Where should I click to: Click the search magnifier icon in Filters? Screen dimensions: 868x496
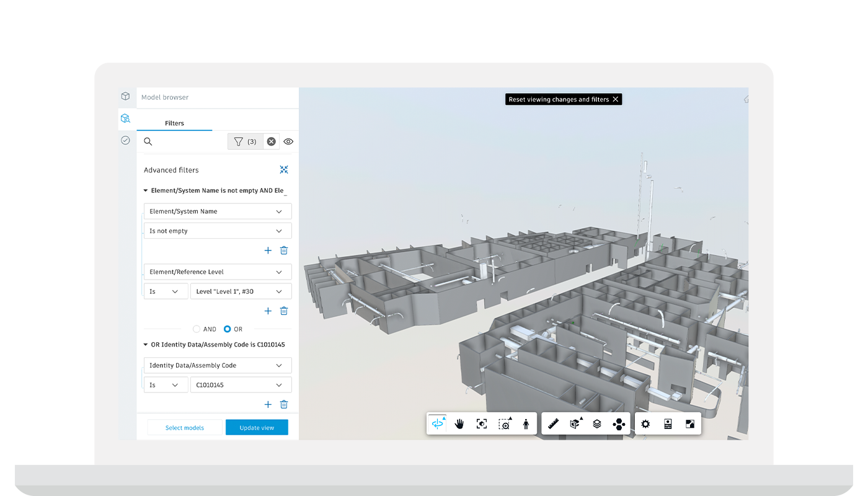pos(148,141)
